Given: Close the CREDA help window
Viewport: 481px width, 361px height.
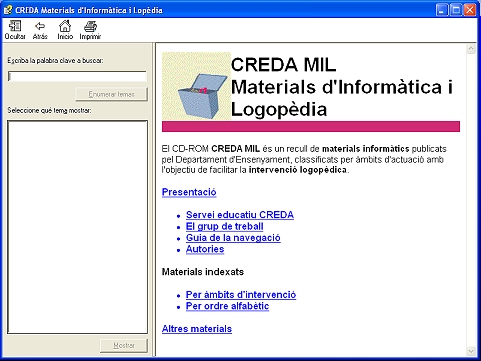Looking at the screenshot, I should click(x=470, y=10).
